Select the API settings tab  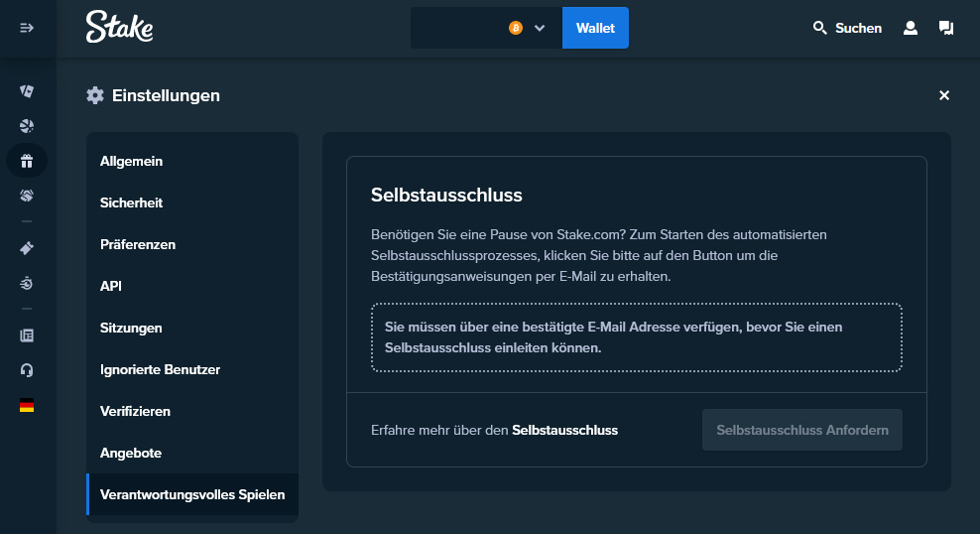192,287
